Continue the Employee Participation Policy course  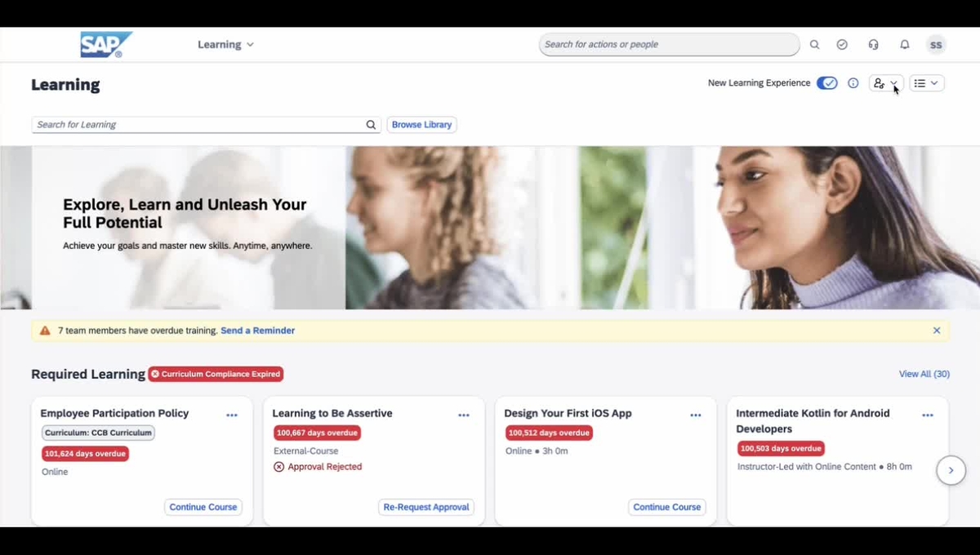pos(203,507)
